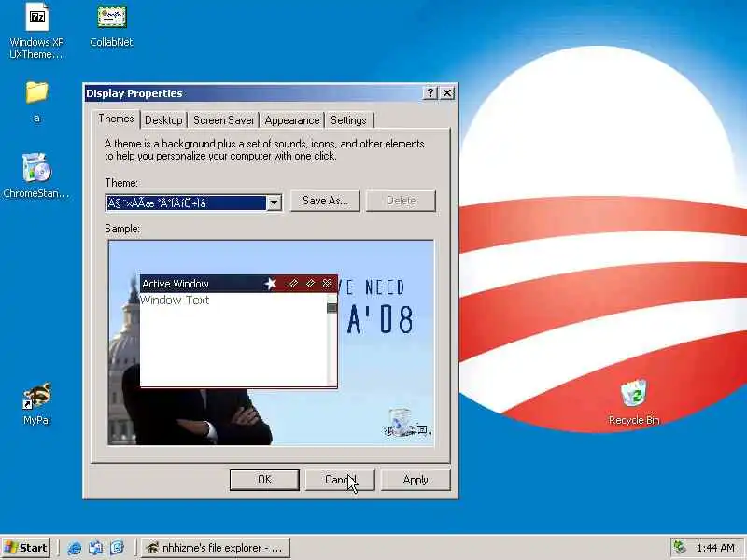The image size is (747, 560).
Task: Click the 'Window Text' sample text
Action: [x=175, y=300]
